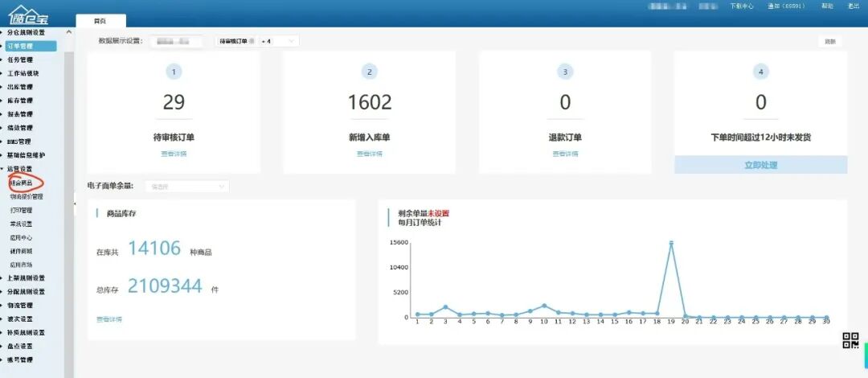This screenshot has height=378, width=868.
Task: Click 帮助 in the top bar
Action: tap(827, 6)
